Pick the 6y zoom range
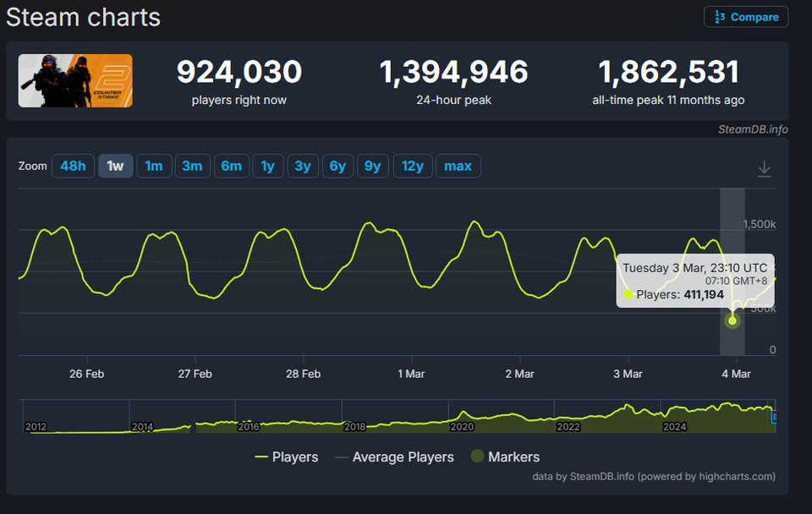The image size is (812, 514). click(337, 166)
